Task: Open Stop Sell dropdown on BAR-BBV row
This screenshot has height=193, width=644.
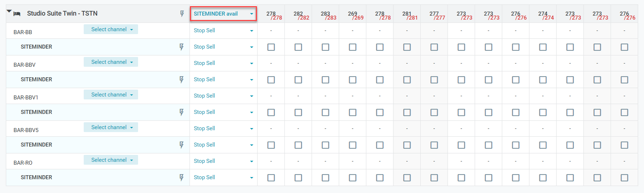Action: point(223,63)
